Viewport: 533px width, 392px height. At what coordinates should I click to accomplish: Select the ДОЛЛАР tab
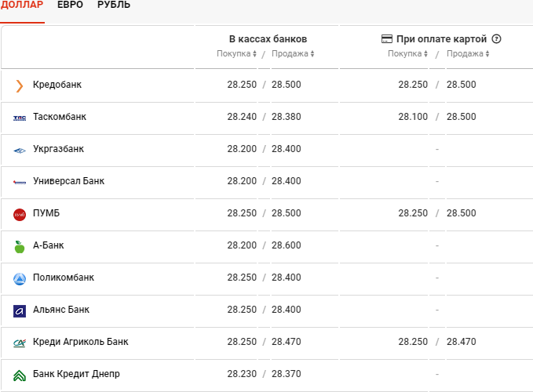pos(22,5)
